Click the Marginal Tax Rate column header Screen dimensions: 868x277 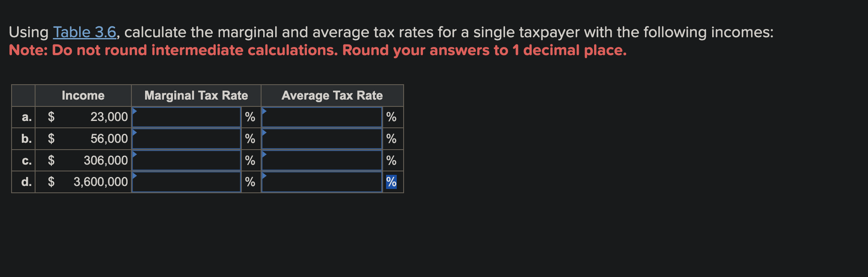point(196,95)
